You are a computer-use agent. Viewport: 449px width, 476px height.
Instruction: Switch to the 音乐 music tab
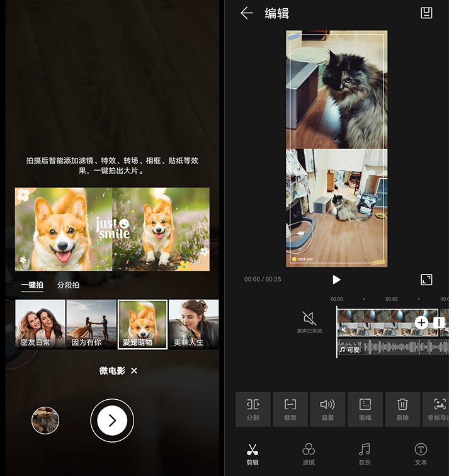tap(365, 455)
